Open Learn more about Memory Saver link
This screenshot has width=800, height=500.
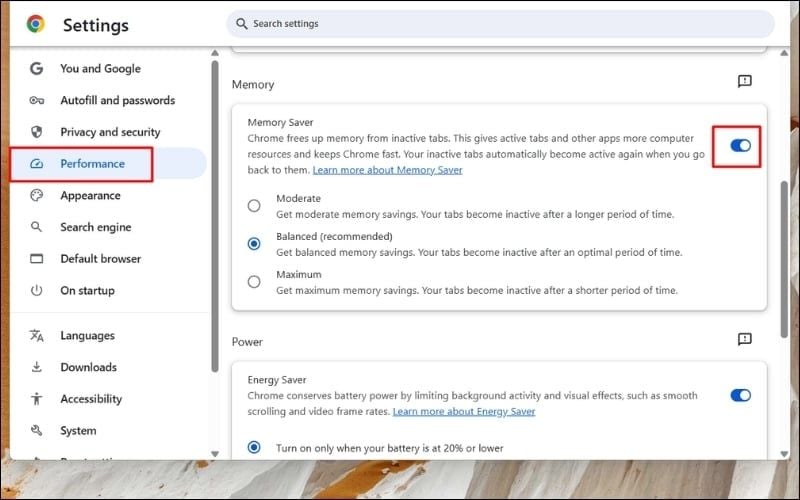point(387,170)
